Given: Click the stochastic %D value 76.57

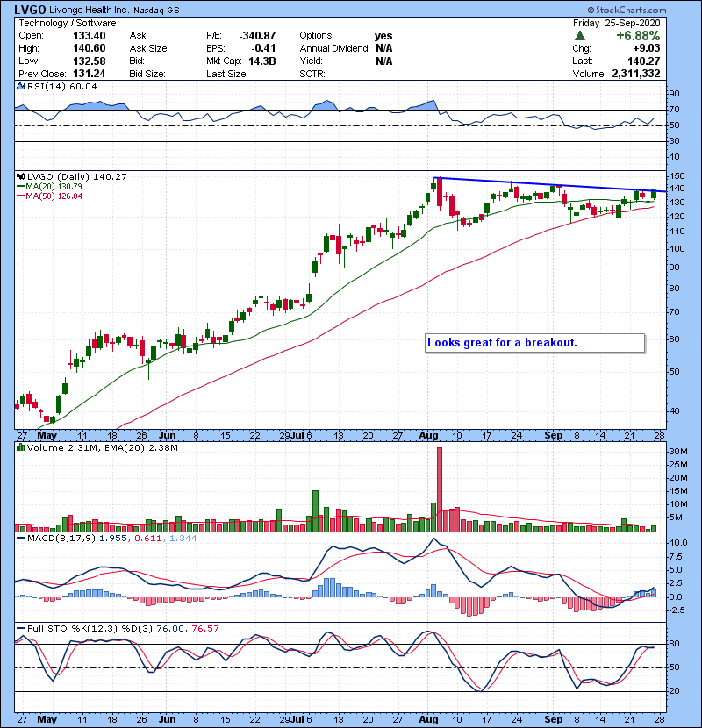Looking at the screenshot, I should tap(204, 628).
